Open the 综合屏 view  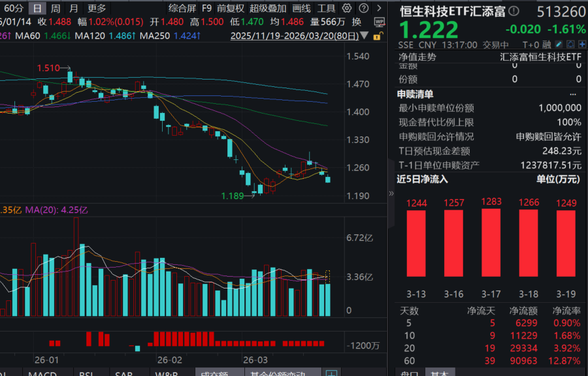[x=182, y=8]
